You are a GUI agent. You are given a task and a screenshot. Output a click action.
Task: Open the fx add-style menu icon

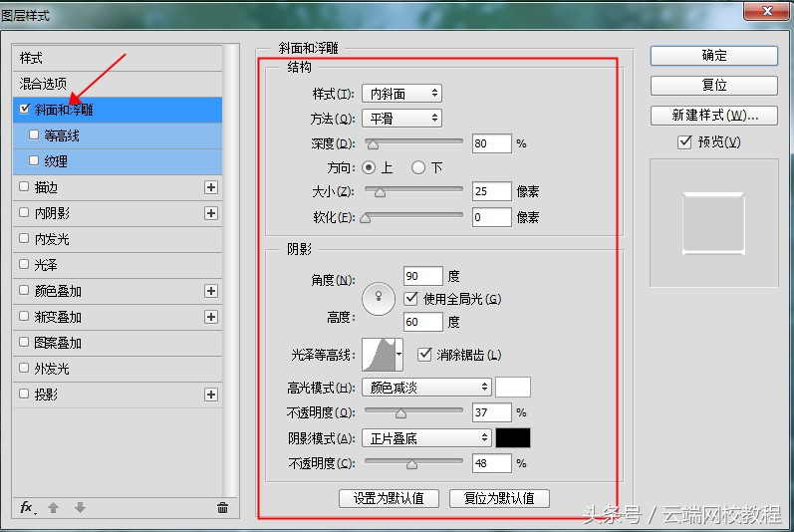[27, 508]
